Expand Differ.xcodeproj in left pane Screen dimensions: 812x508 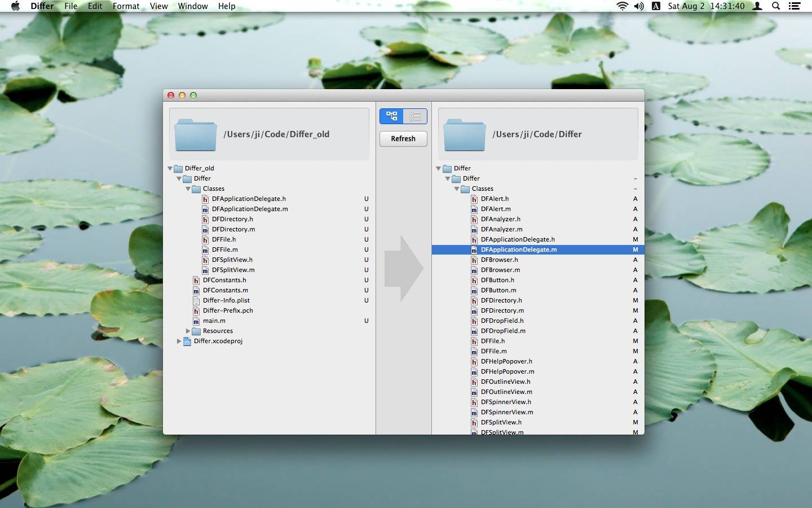coord(179,341)
